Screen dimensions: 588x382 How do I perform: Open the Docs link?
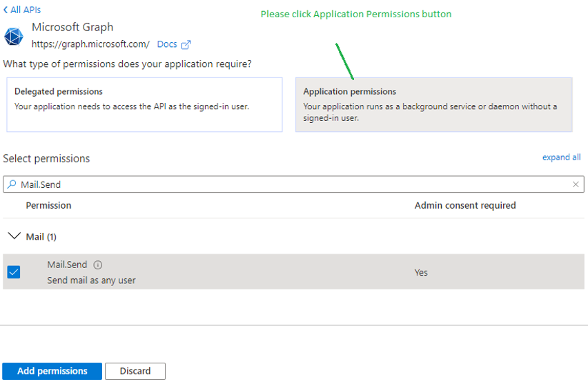click(167, 44)
